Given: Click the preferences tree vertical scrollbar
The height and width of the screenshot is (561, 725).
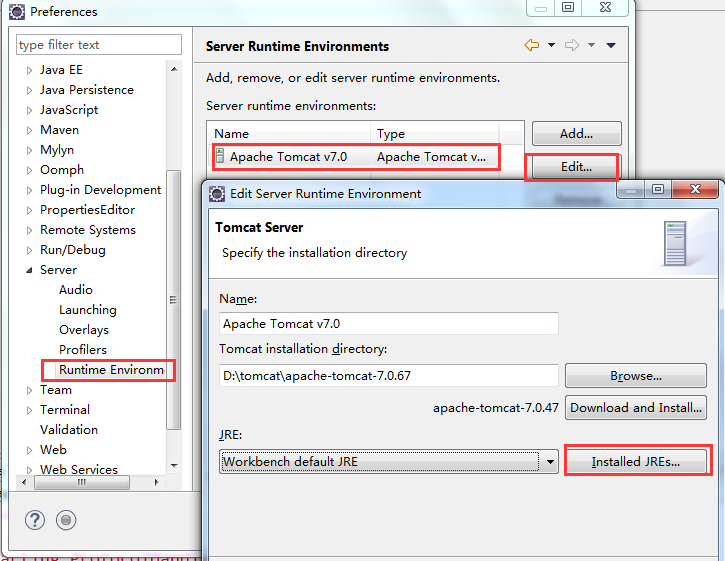Looking at the screenshot, I should coord(174,300).
